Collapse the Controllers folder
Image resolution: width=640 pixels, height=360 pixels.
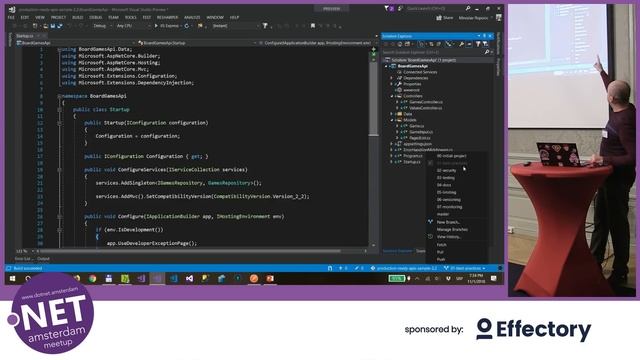pyautogui.click(x=392, y=96)
